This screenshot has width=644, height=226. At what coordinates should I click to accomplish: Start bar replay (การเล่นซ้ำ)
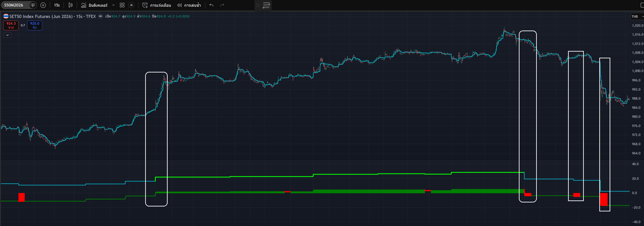[x=189, y=5]
